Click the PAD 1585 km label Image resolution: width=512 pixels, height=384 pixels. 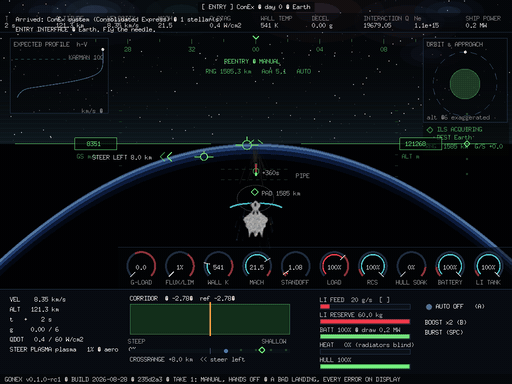point(281,193)
